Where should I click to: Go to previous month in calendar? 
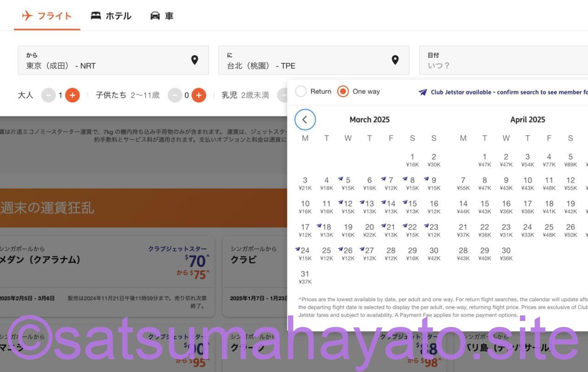[305, 120]
